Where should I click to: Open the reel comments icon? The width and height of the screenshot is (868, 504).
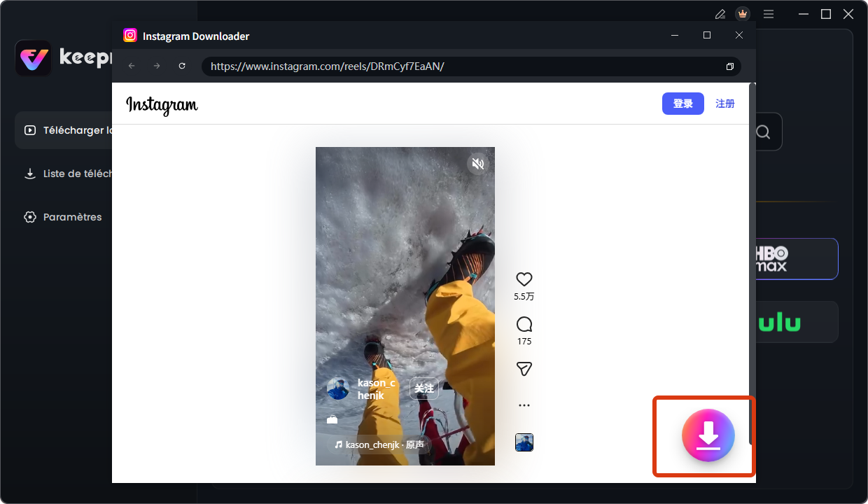point(524,324)
